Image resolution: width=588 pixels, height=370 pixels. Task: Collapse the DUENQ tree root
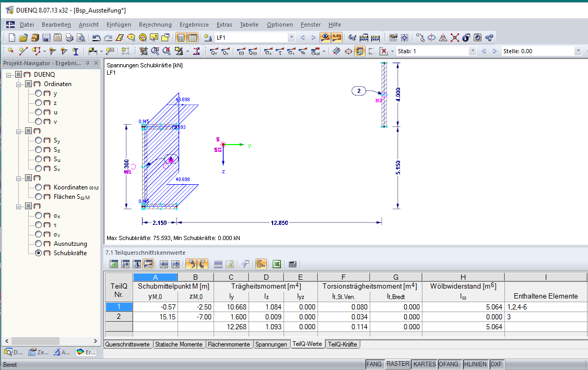click(9, 75)
